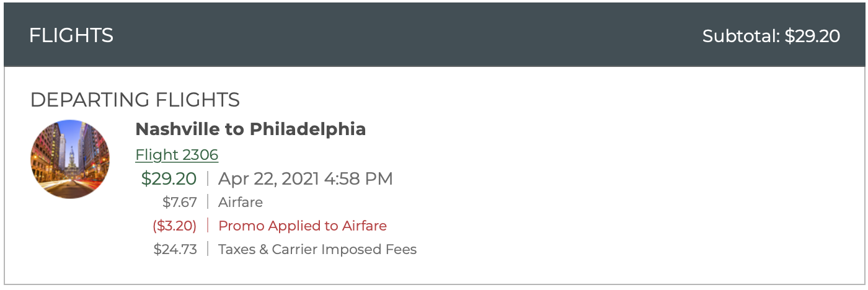868x290 pixels.
Task: Click the Subtotal label in the header
Action: pyautogui.click(x=742, y=36)
